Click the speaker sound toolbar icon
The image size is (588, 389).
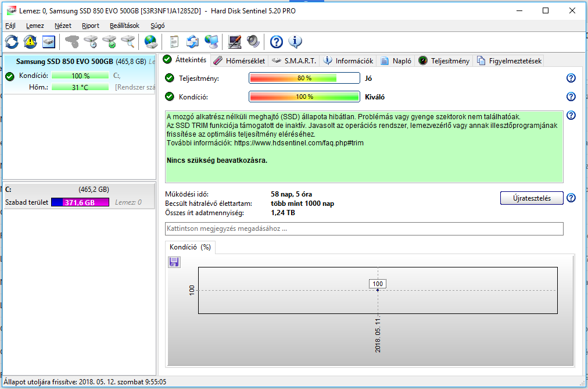pyautogui.click(x=253, y=42)
